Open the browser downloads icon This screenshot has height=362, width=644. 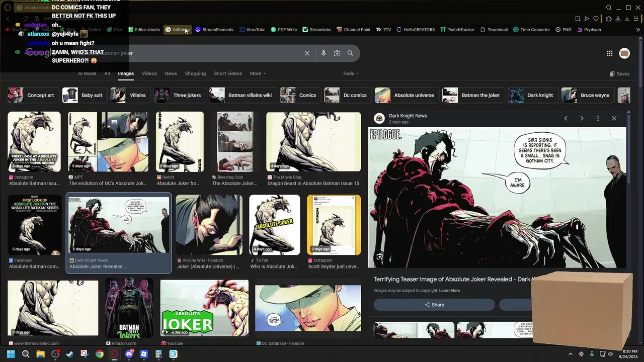click(627, 19)
